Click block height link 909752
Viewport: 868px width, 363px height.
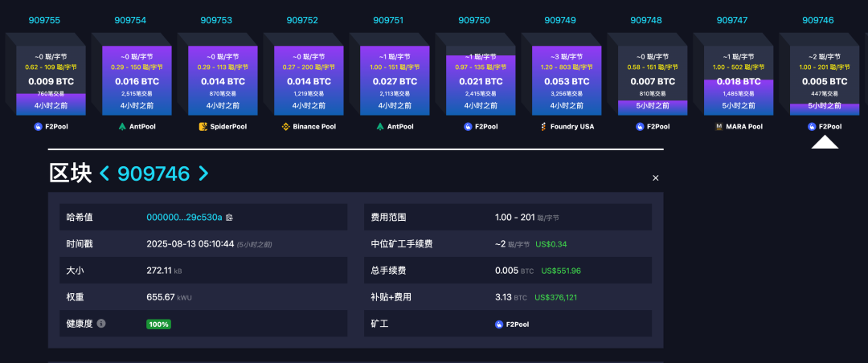point(302,20)
